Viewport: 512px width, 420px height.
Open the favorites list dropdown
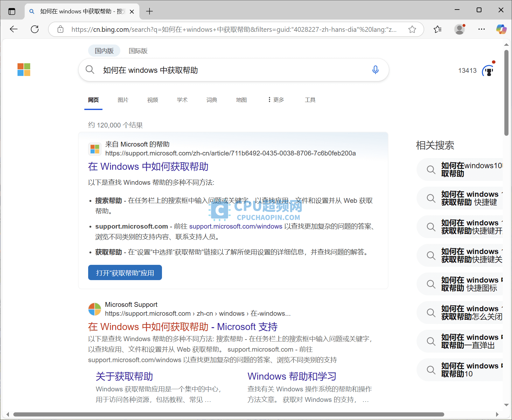[x=437, y=29]
